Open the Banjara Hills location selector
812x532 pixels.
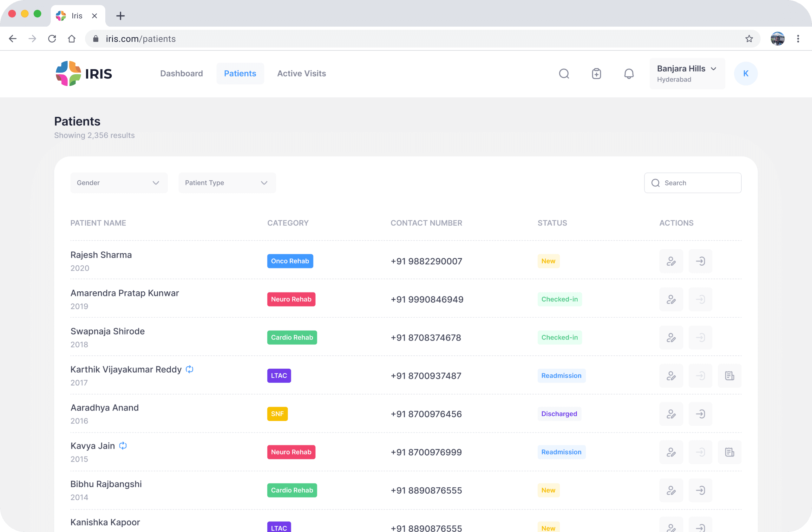tap(687, 74)
